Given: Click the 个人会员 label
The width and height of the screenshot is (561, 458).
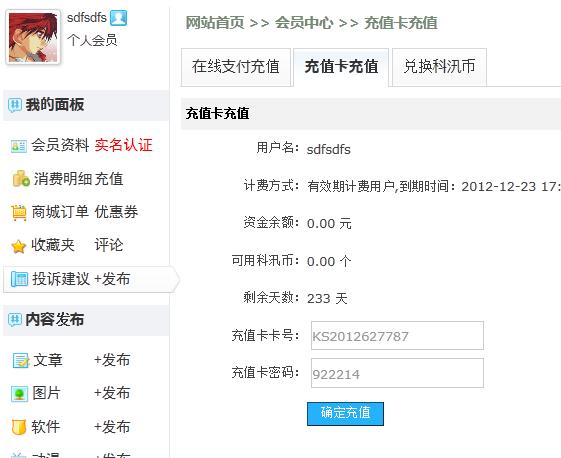Looking at the screenshot, I should tap(92, 40).
